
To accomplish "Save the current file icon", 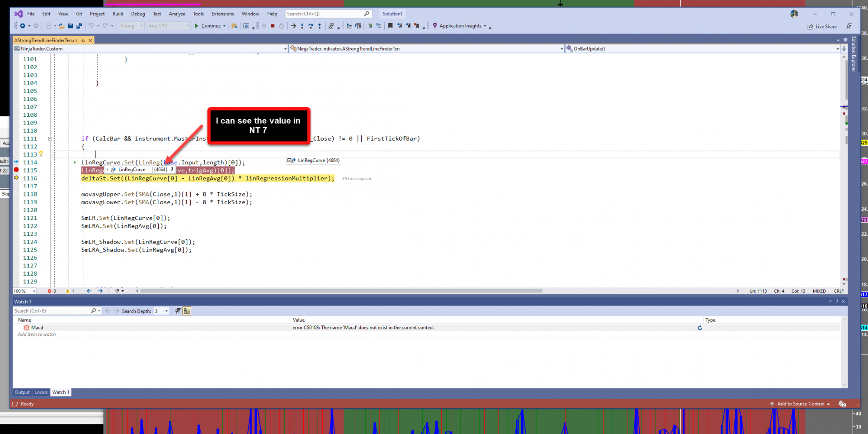I will 71,26.
